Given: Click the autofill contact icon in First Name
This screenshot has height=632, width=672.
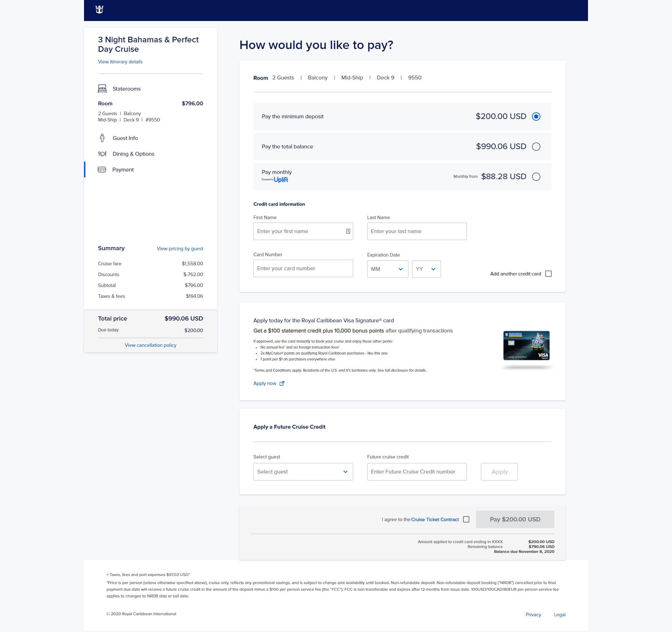Looking at the screenshot, I should 348,231.
